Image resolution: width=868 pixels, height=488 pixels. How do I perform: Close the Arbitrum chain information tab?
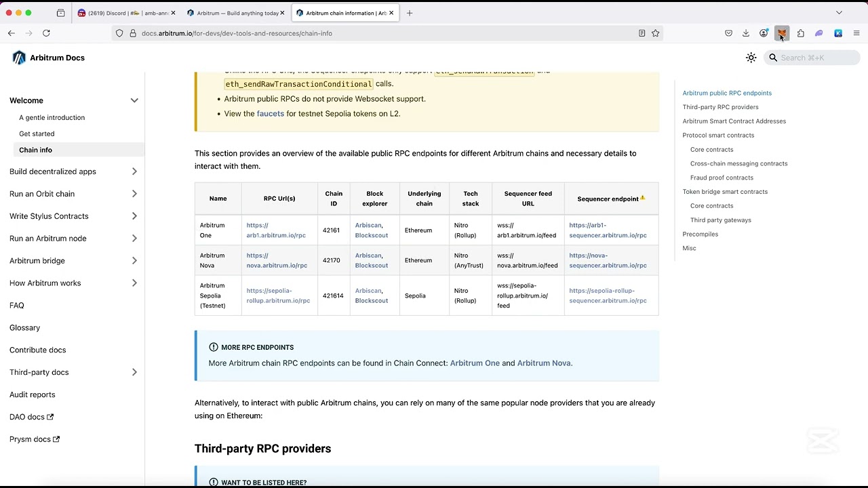[391, 13]
